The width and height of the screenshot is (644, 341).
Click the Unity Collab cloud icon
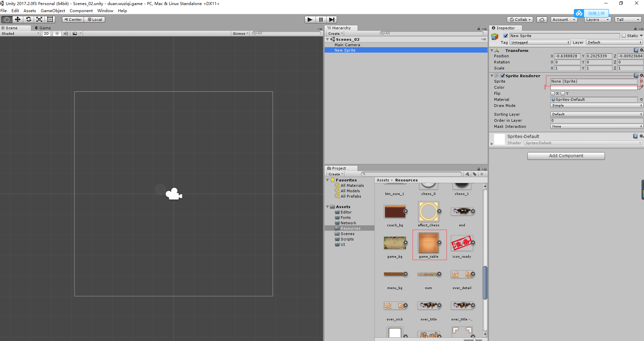[542, 19]
